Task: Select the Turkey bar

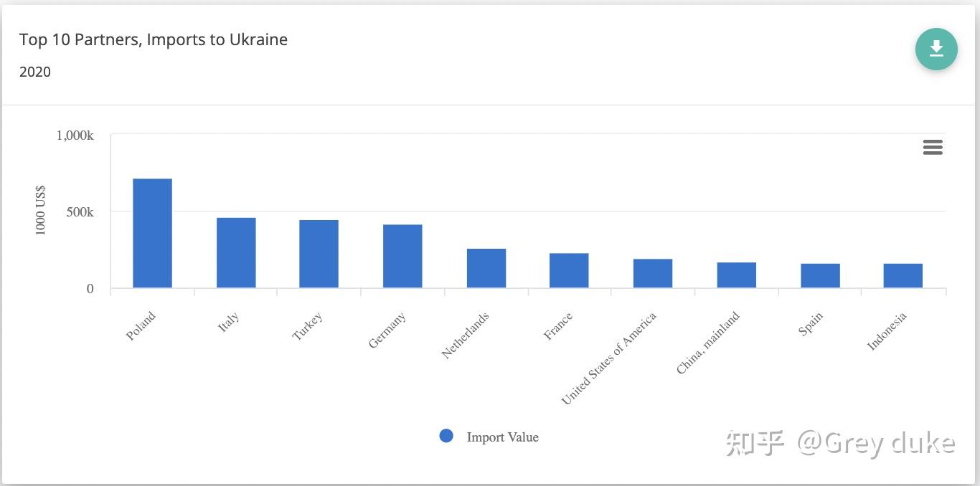Action: pos(319,254)
